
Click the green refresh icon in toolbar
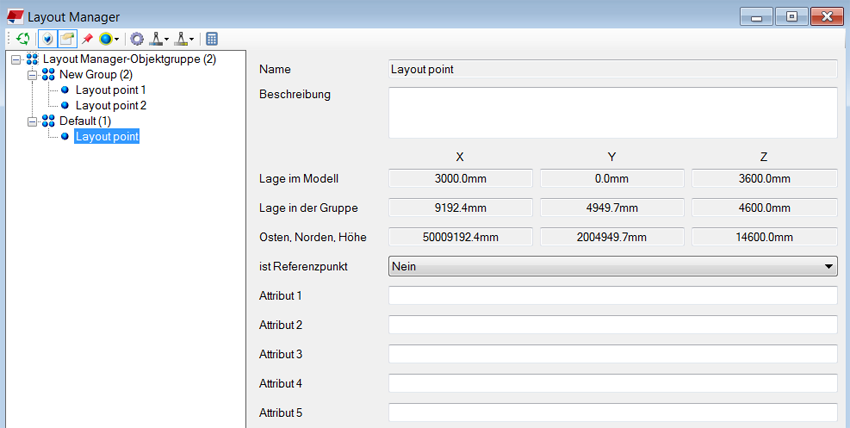point(23,39)
